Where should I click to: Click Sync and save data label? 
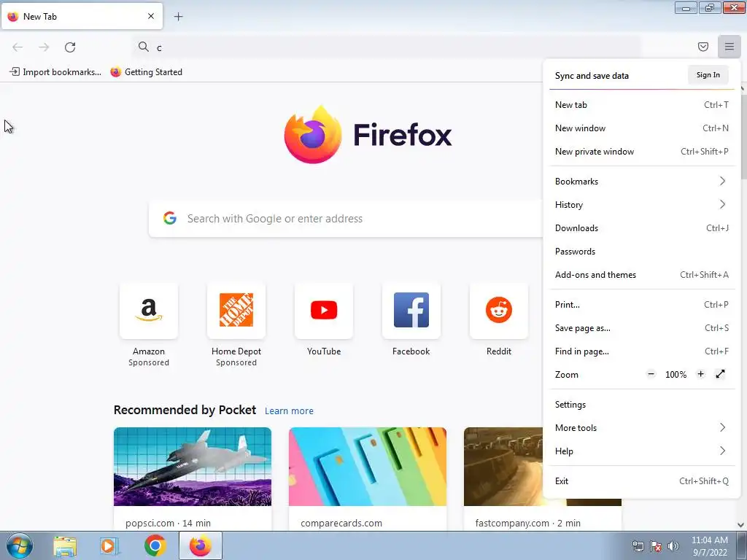point(592,76)
